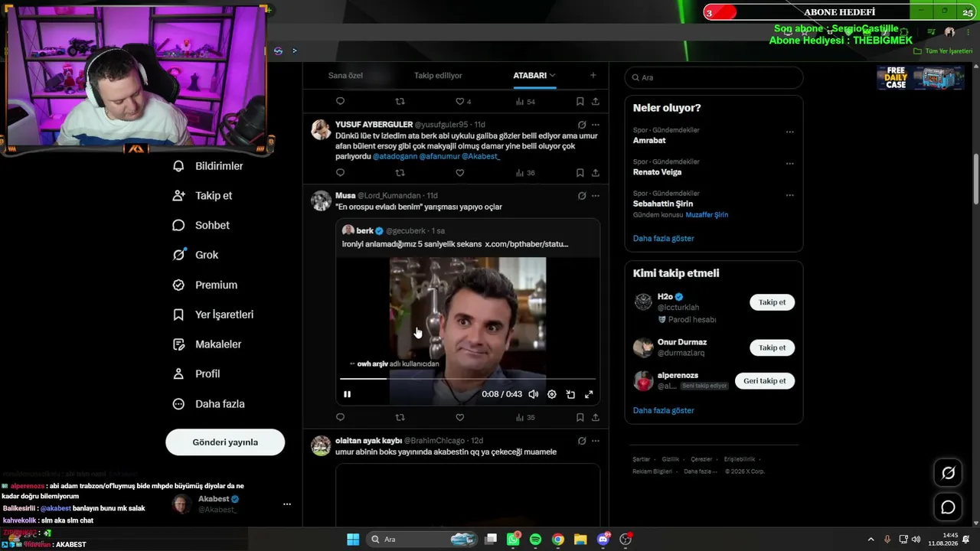Open more options on Yusuf's post

point(596,125)
